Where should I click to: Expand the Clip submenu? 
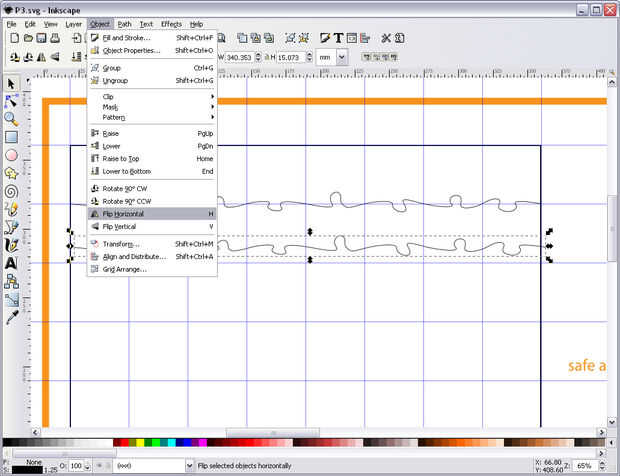coord(152,96)
